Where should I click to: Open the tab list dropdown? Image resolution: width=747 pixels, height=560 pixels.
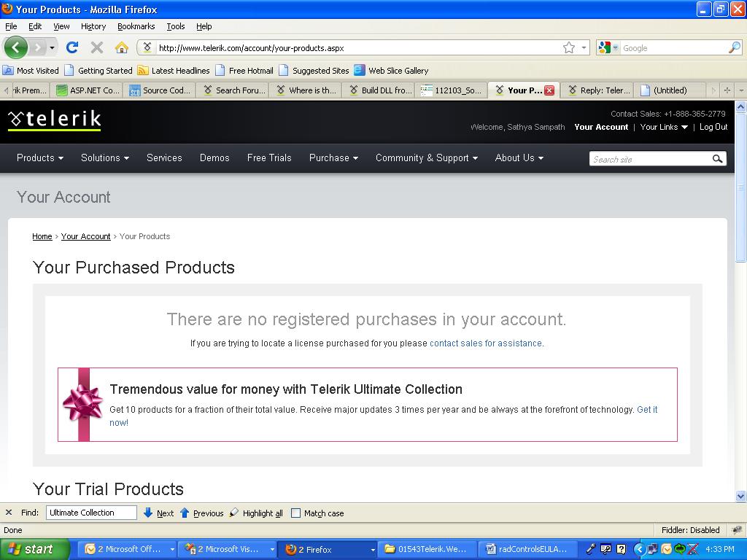pos(741,90)
